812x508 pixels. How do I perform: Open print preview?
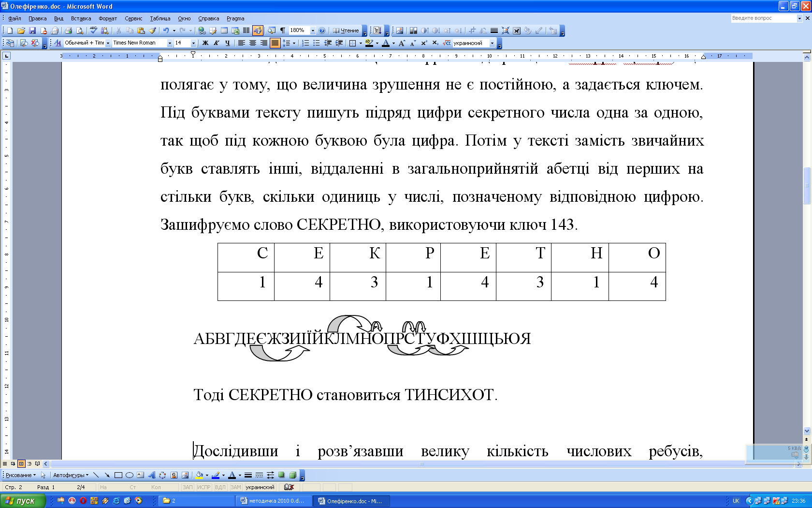[80, 30]
